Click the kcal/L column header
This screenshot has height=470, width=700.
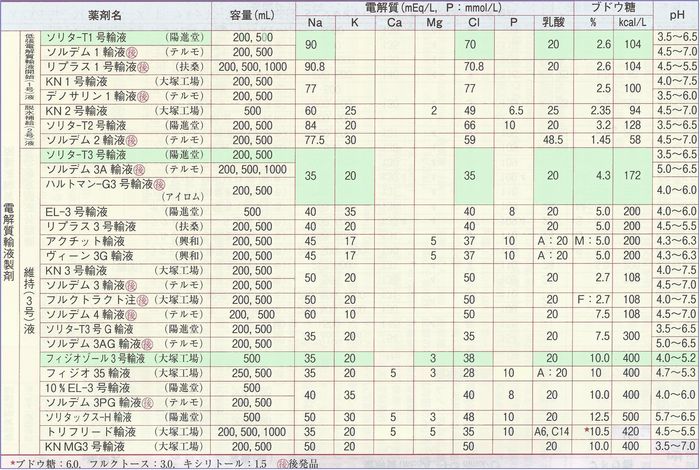(632, 22)
